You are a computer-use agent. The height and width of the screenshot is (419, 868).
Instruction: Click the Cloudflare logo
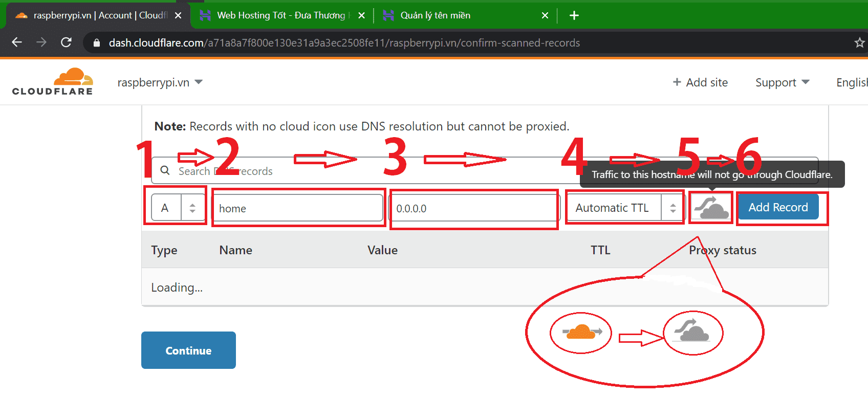[x=53, y=82]
